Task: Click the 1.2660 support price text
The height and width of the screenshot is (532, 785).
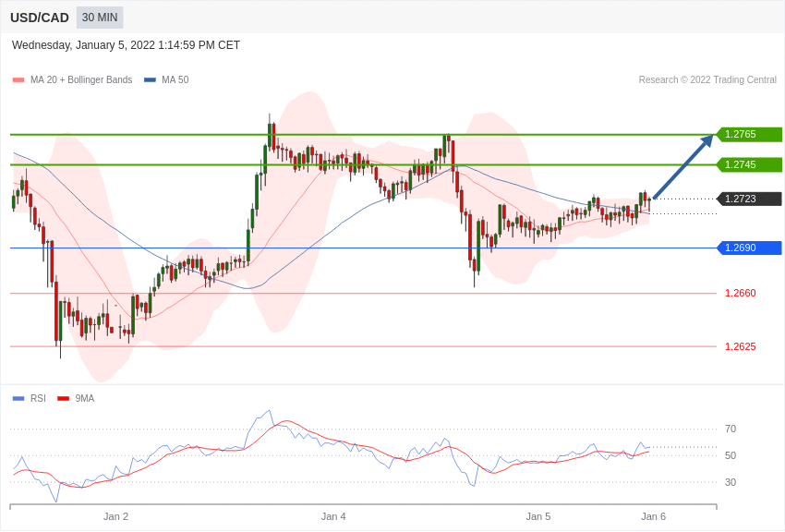Action: pos(741,294)
